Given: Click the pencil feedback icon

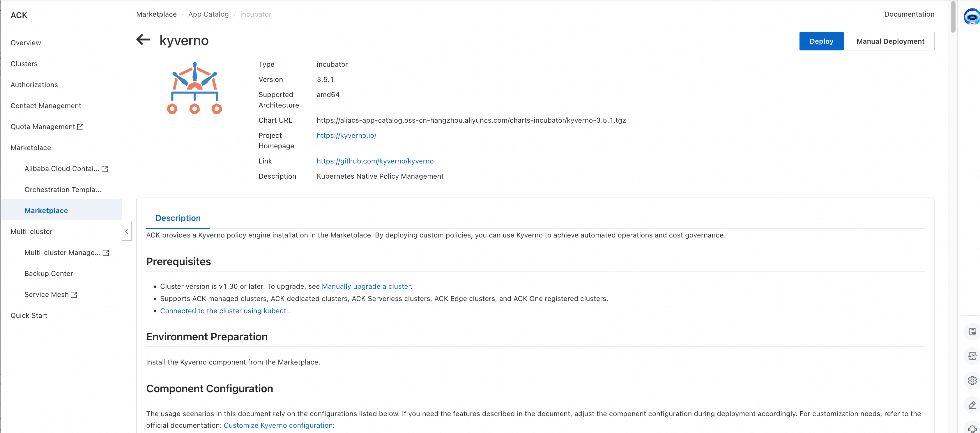Looking at the screenshot, I should (x=972, y=404).
